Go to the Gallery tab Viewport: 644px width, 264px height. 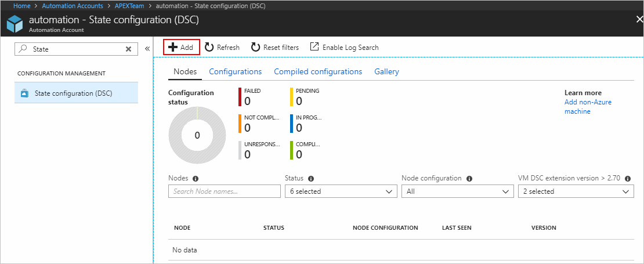[x=386, y=71]
